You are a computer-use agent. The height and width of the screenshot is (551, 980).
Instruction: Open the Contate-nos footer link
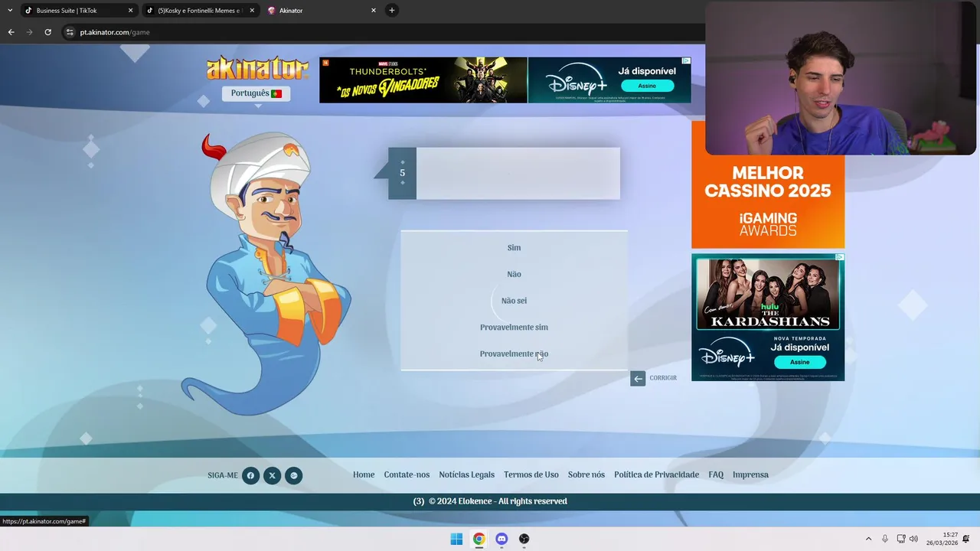407,475
